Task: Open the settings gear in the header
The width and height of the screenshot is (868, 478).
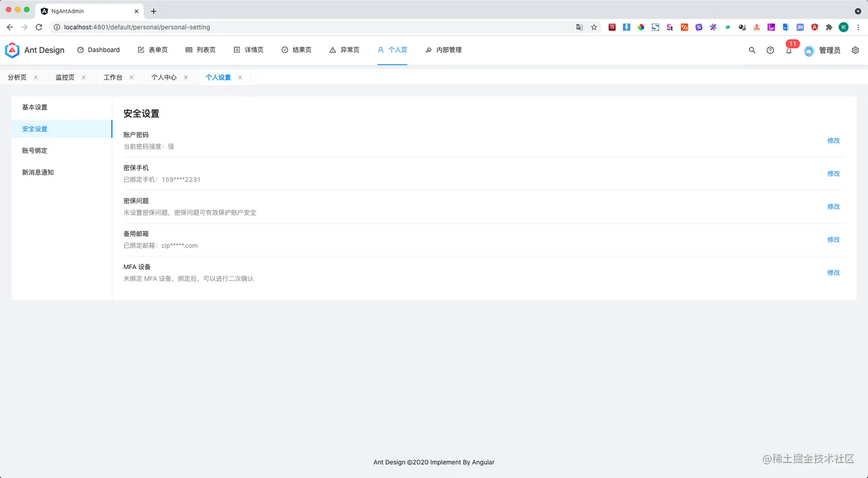Action: (855, 51)
